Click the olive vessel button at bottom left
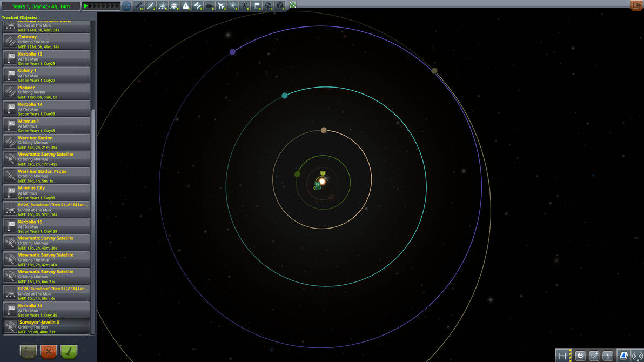 pos(28,351)
